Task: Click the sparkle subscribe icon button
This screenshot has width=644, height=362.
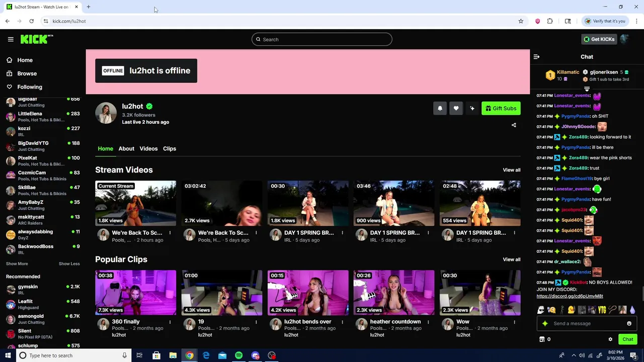Action: point(472,108)
